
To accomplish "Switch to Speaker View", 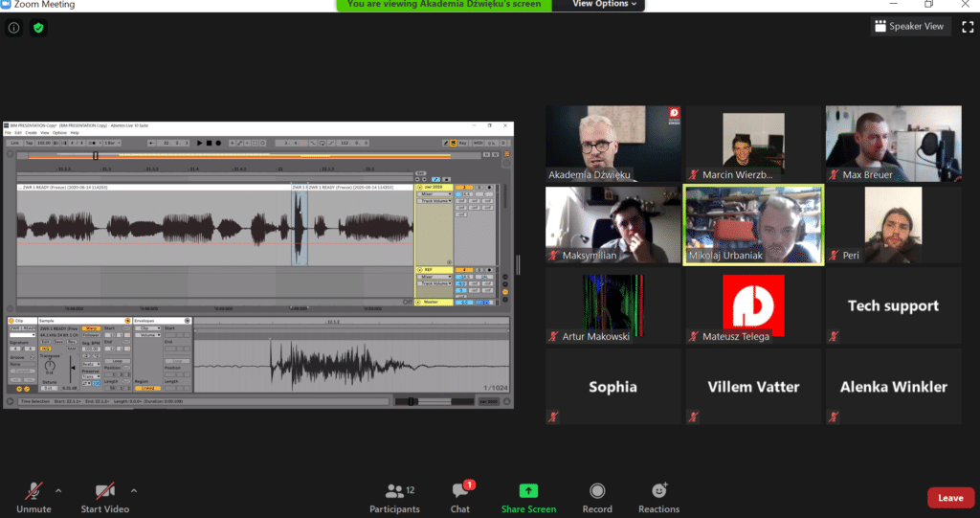I will [910, 26].
